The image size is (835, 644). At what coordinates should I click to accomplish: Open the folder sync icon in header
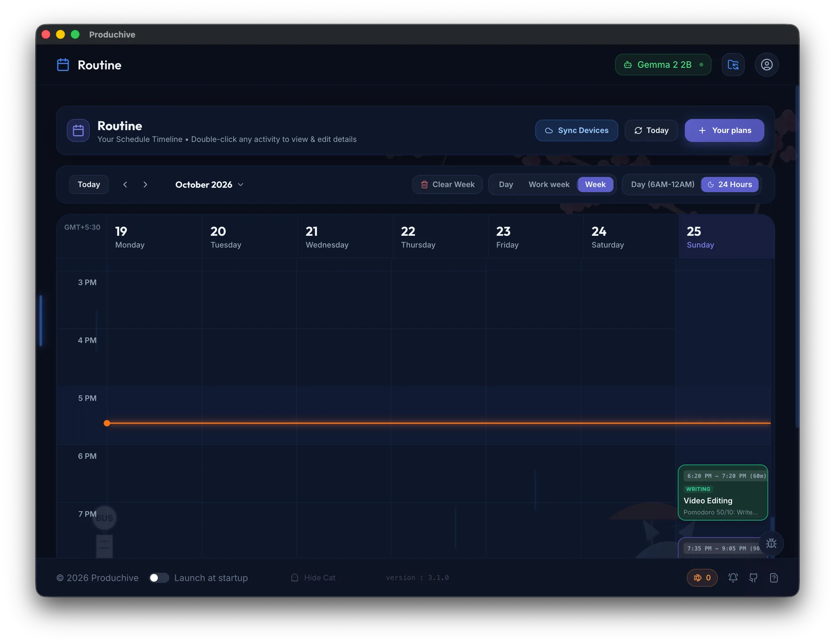tap(733, 65)
